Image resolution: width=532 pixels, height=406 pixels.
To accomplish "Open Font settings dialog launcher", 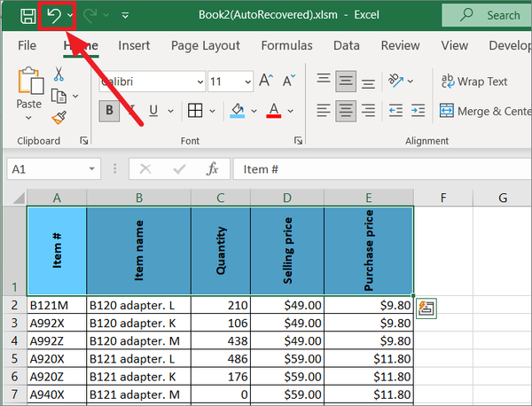I will 298,140.
